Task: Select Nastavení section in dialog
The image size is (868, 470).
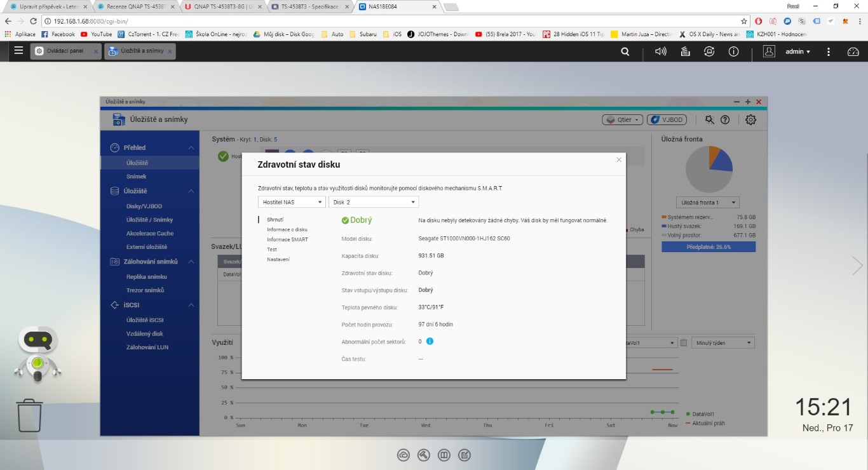Action: pos(278,259)
